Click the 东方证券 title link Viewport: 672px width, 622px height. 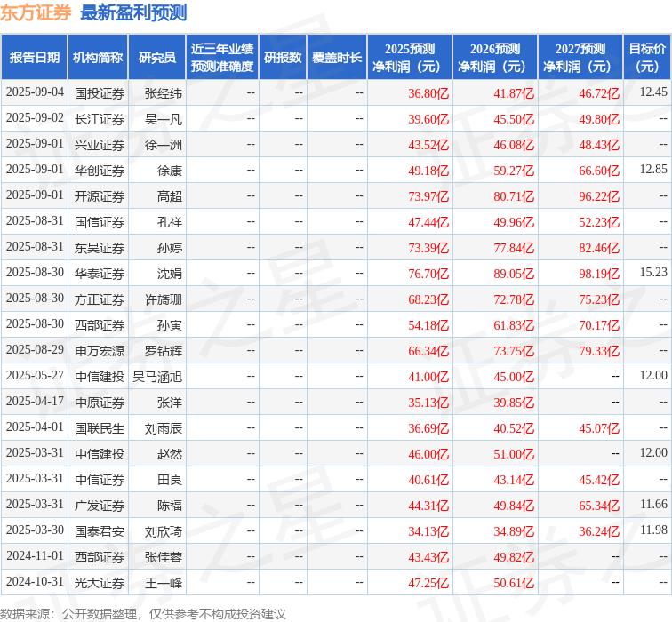point(36,12)
